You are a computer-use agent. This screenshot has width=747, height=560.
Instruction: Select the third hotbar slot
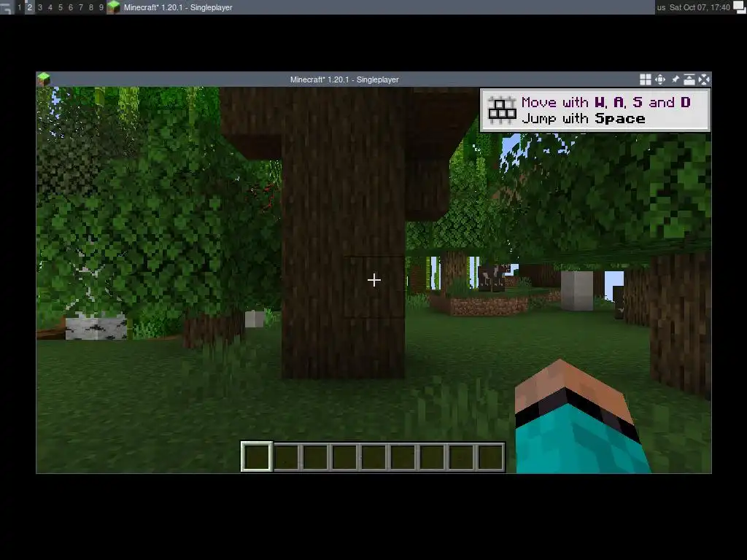(315, 456)
